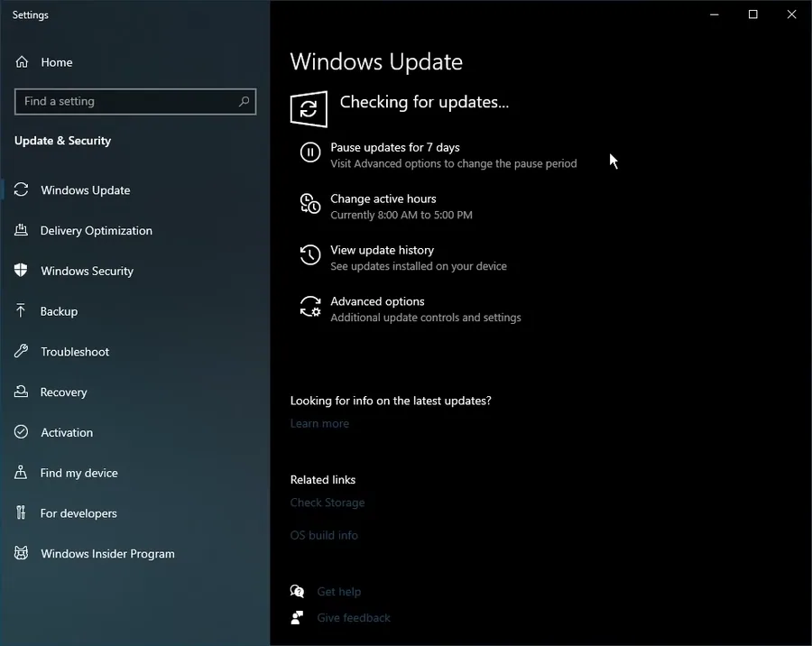Open the Learn more link
Screen dimensions: 812x646
(x=319, y=424)
